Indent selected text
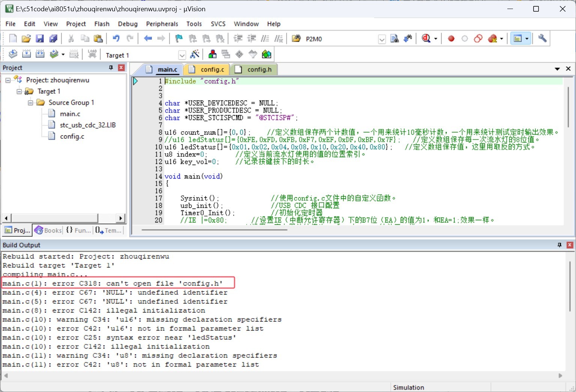Image resolution: width=576 pixels, height=392 pixels. click(238, 39)
